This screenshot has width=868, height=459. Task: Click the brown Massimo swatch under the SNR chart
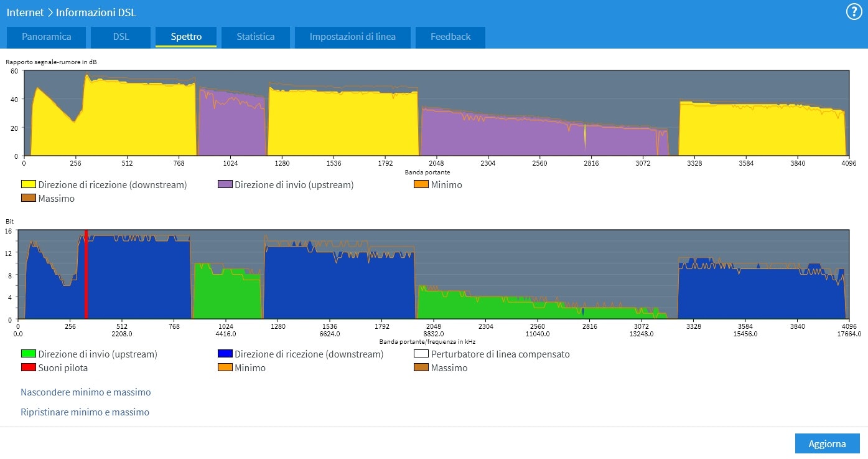pos(28,199)
